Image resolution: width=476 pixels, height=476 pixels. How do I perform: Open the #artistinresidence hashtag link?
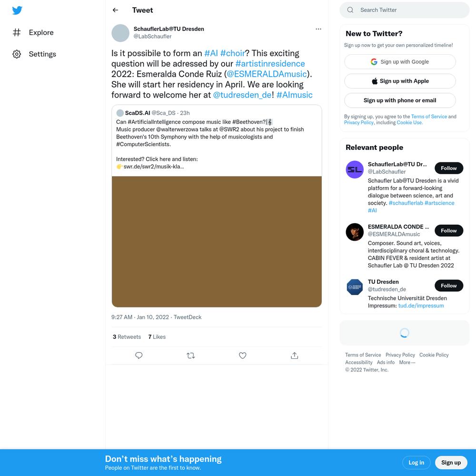coord(270,64)
